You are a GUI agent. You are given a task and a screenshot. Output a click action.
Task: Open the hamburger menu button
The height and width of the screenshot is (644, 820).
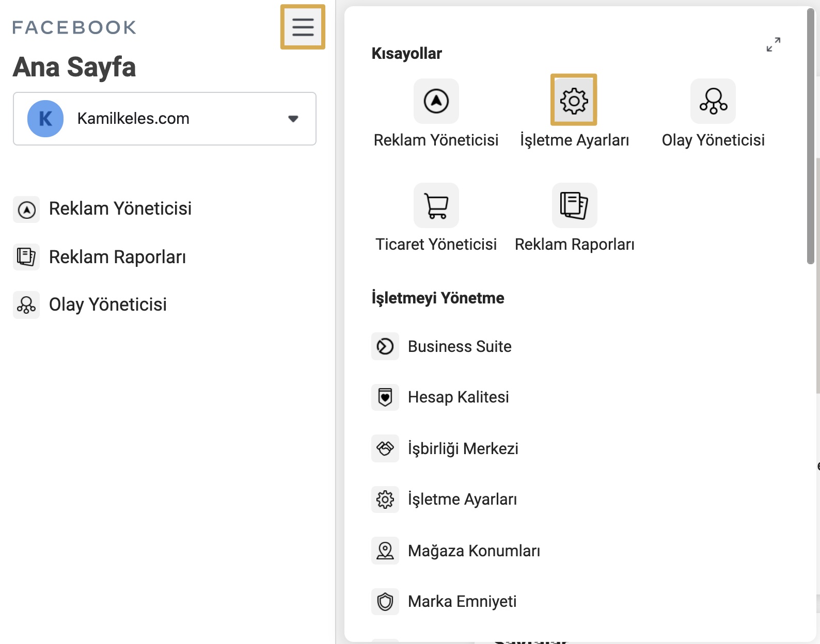click(x=303, y=27)
